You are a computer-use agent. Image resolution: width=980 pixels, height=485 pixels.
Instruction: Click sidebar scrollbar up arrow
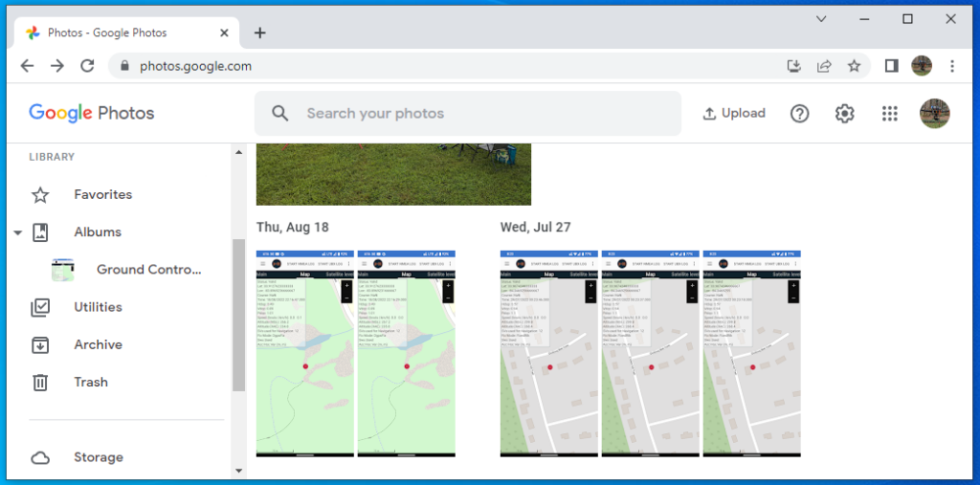pos(238,152)
